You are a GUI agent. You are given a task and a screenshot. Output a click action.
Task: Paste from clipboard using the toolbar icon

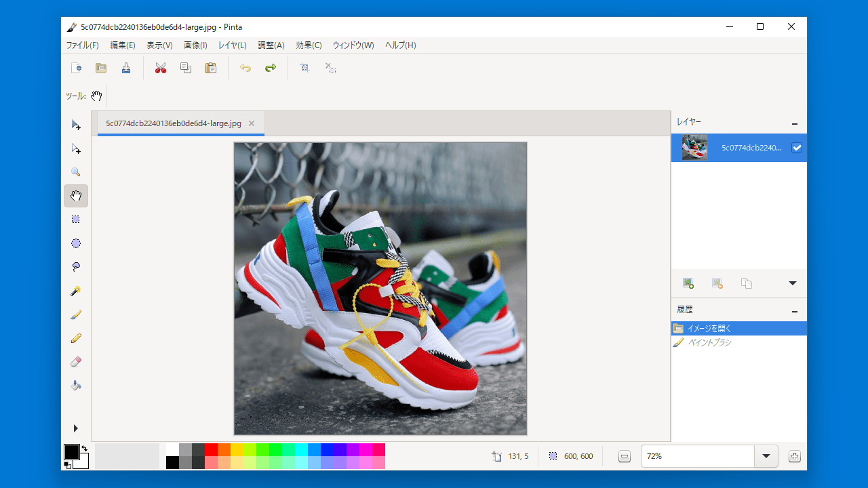point(211,68)
